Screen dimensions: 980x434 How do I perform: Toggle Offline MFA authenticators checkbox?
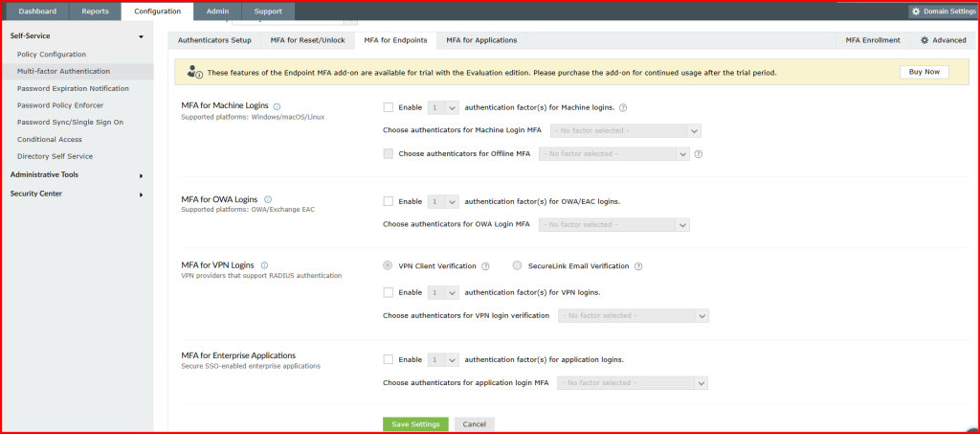(388, 153)
